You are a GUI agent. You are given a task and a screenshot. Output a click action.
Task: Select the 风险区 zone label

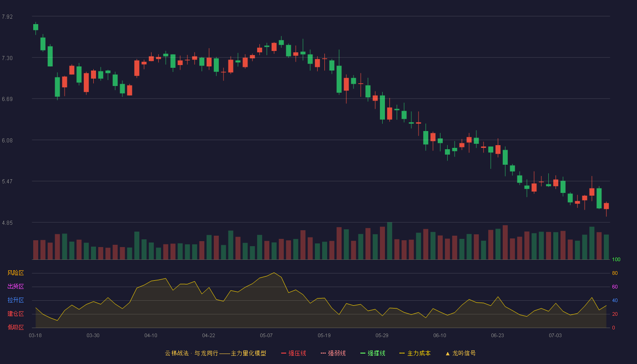tap(15, 273)
